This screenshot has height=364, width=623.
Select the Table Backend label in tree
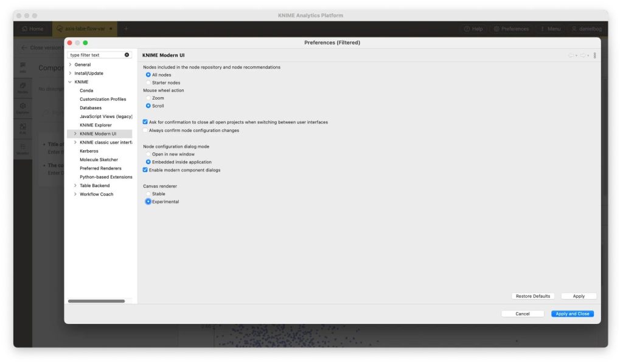[94, 186]
